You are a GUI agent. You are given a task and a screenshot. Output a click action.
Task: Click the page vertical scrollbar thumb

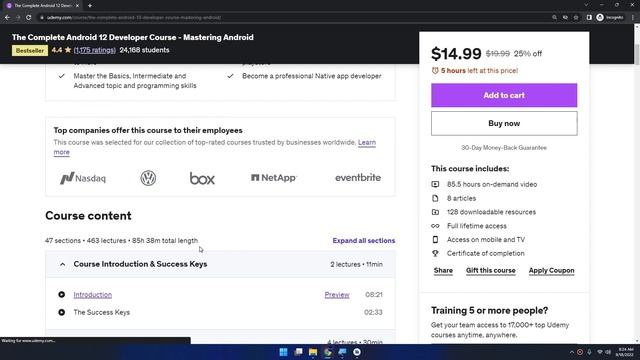coord(636,47)
